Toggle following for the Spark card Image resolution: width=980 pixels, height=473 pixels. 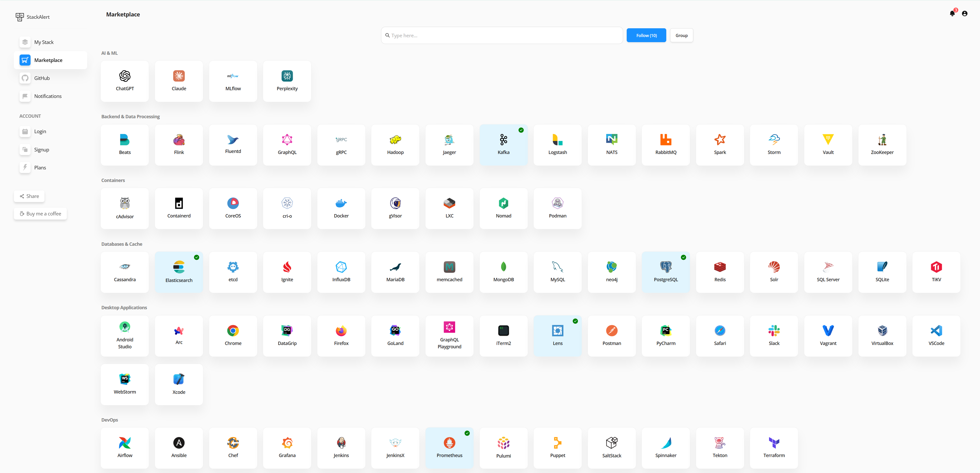coord(720,145)
